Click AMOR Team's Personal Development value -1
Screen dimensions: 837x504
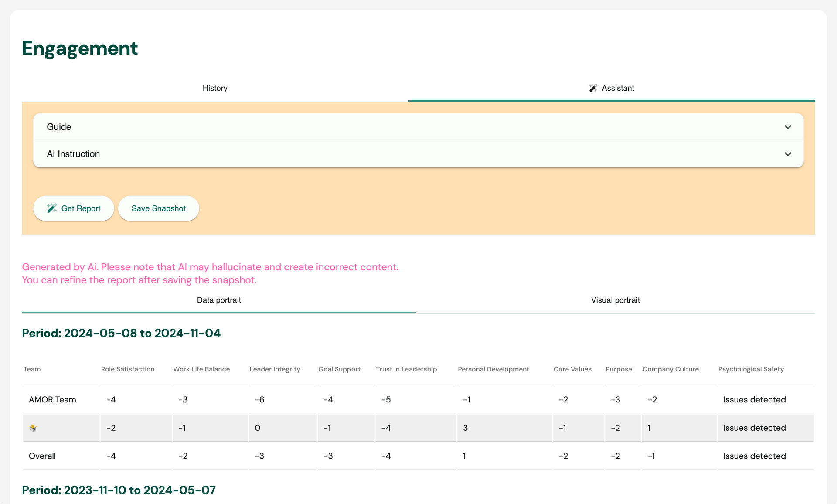[x=466, y=400]
